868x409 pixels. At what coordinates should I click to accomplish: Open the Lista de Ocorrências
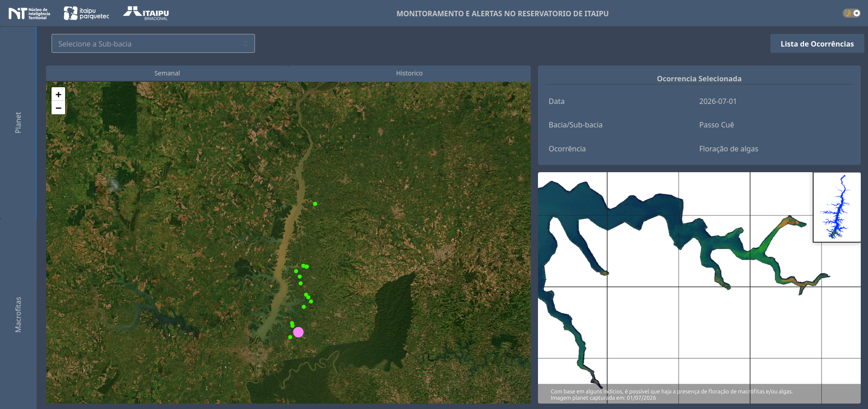817,44
